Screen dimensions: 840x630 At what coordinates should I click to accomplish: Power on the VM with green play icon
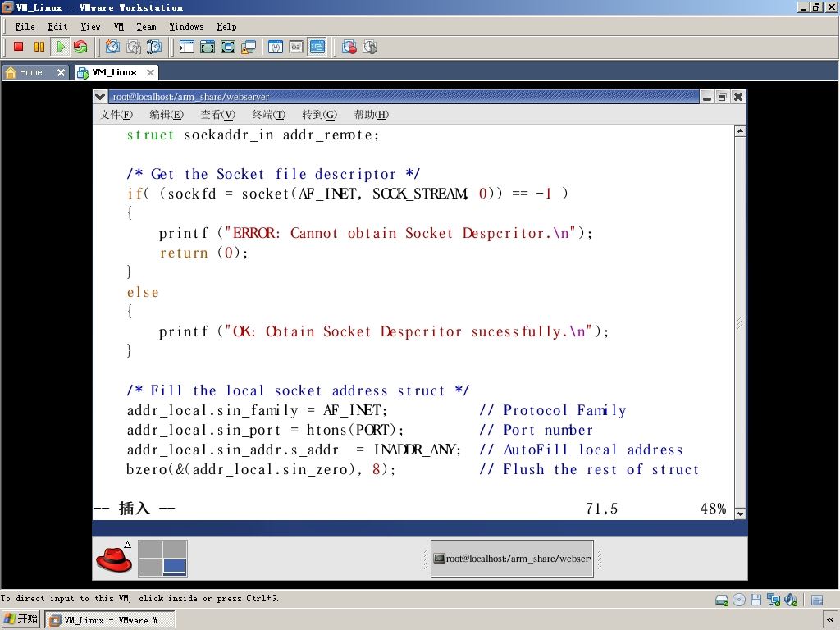click(x=61, y=47)
